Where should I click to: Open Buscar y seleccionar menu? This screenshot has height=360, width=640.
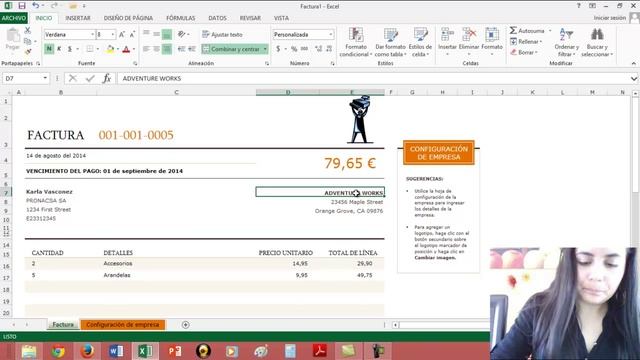(597, 42)
